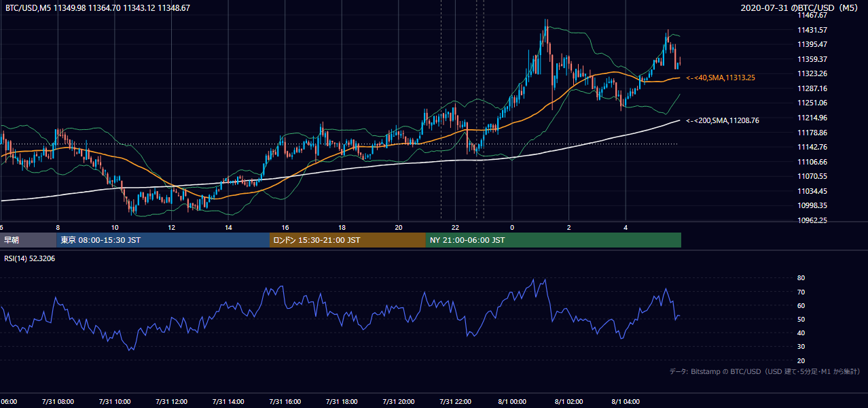Click RSI axis level 70
Screen dimensions: 868x408
(x=801, y=292)
